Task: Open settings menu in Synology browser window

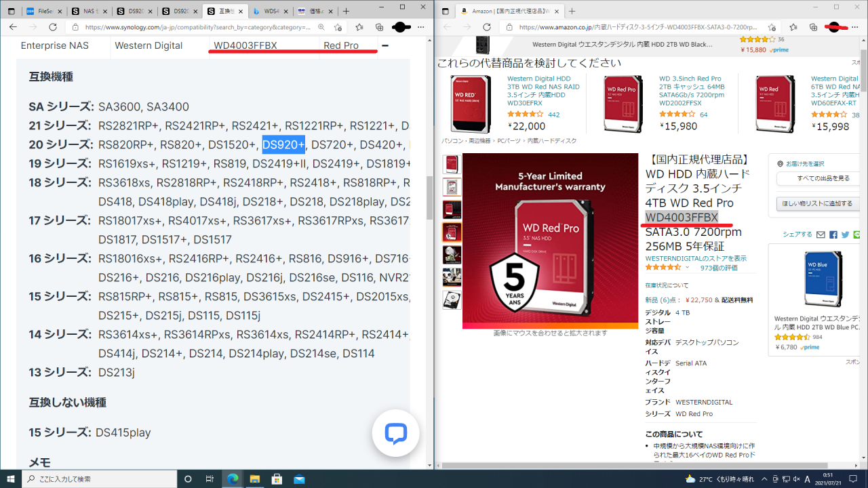Action: 421,27
